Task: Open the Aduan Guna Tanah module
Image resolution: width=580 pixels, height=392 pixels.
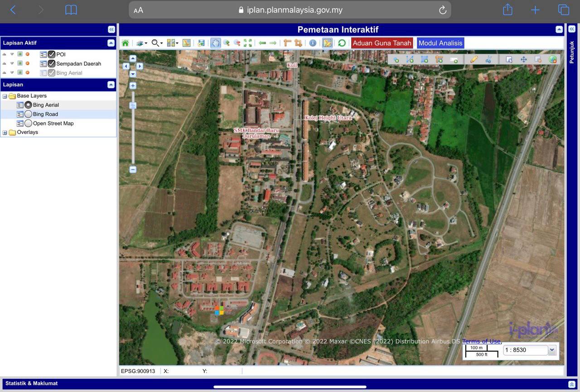Action: click(382, 43)
